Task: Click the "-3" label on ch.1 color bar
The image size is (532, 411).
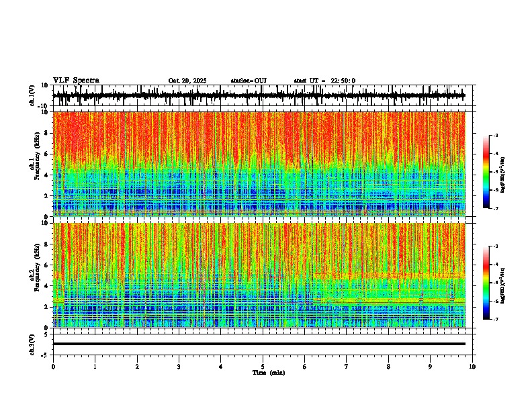Action: 496,136
